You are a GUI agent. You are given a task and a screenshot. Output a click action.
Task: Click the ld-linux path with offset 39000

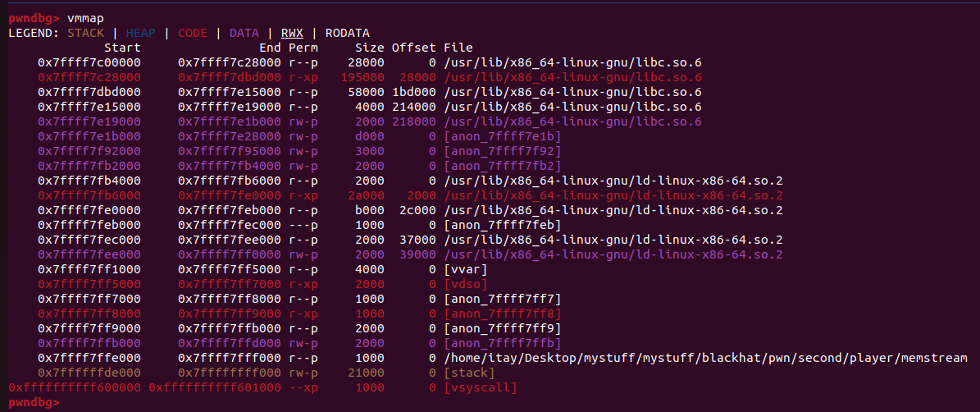click(613, 254)
